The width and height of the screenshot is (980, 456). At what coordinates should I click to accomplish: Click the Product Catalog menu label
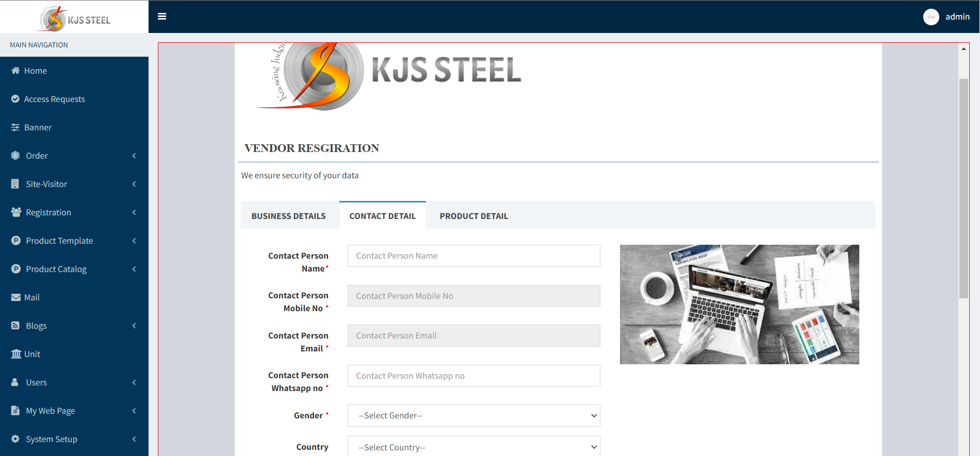point(56,269)
